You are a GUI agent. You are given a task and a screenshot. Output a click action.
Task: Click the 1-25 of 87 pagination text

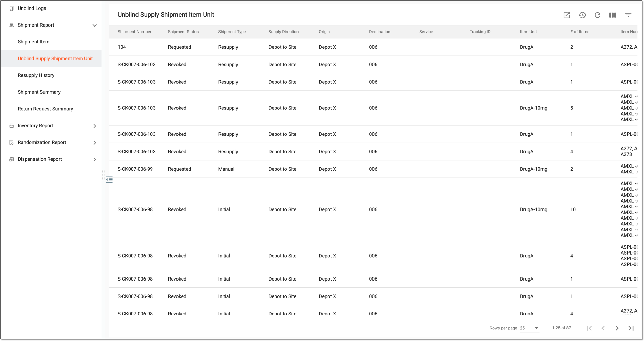click(x=561, y=328)
